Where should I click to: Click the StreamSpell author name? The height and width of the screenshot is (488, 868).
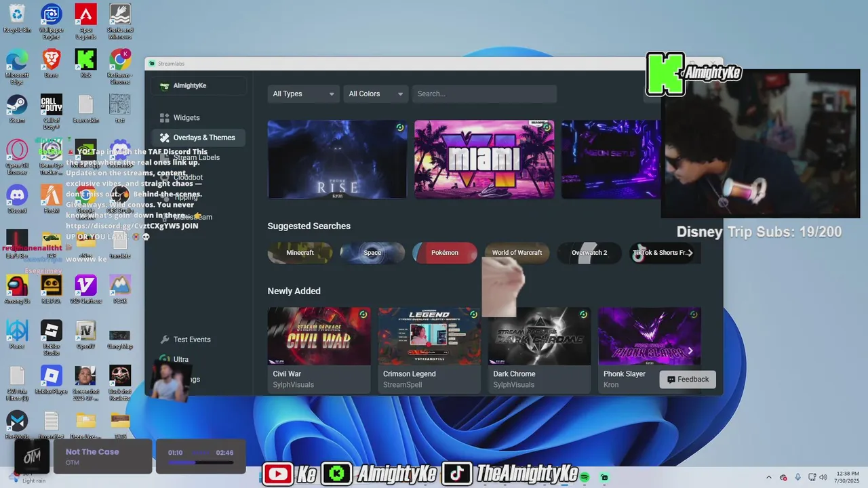click(402, 385)
